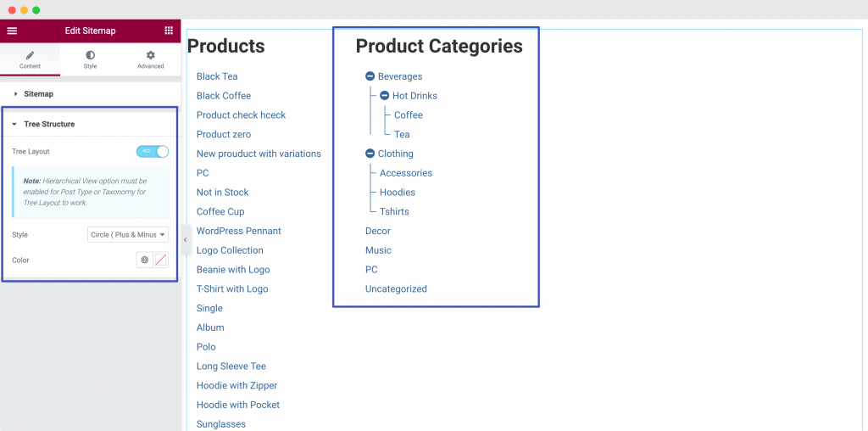Click the WordPress Pennant link
This screenshot has height=431, width=868.
238,231
